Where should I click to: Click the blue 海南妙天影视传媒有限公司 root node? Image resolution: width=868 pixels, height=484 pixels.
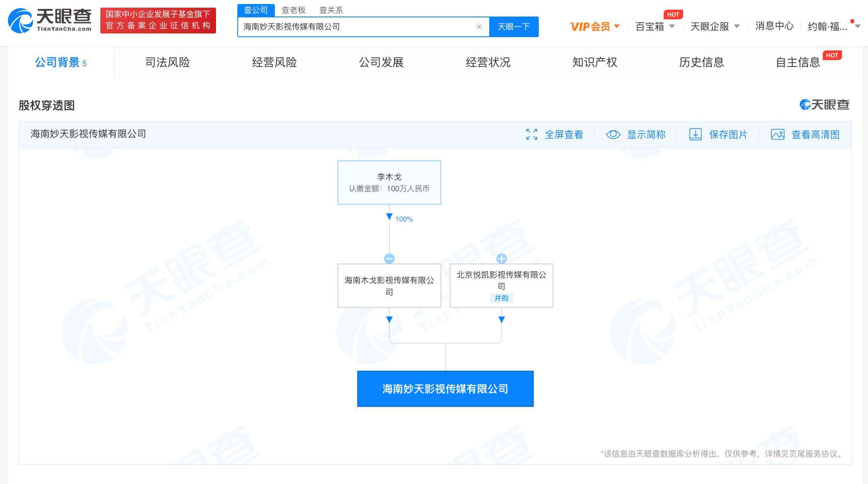445,389
